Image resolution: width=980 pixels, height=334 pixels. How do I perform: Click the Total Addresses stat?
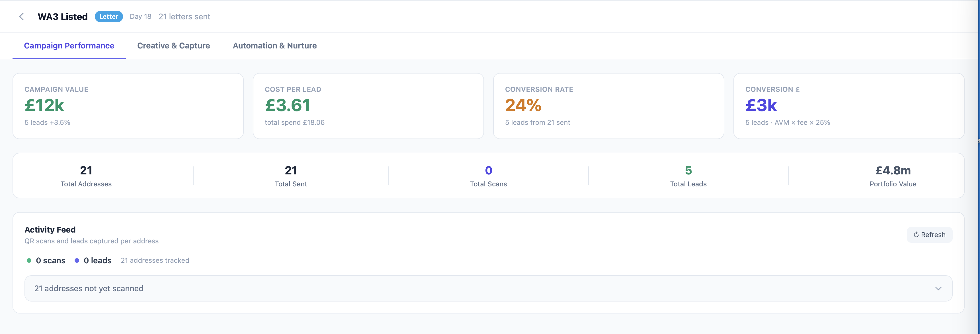click(86, 176)
